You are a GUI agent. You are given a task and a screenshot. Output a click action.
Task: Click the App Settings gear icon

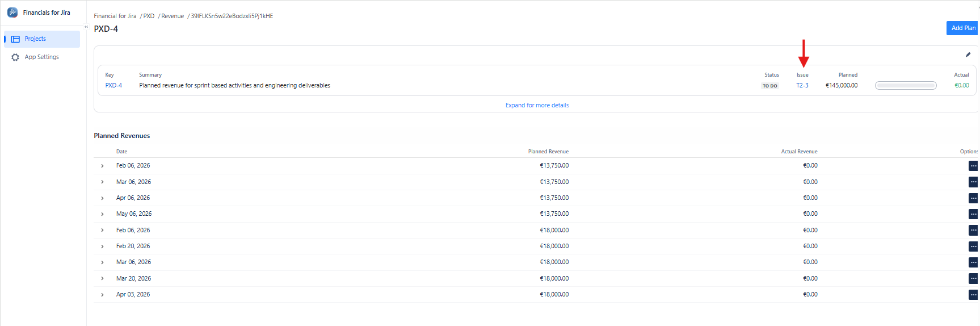coord(15,57)
